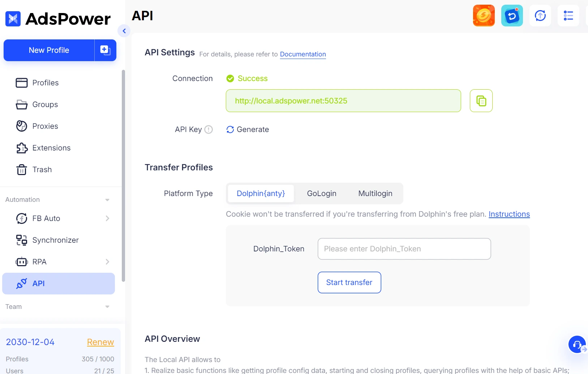Expand FB Auto submenu arrow
Image resolution: width=588 pixels, height=374 pixels.
[x=107, y=218]
